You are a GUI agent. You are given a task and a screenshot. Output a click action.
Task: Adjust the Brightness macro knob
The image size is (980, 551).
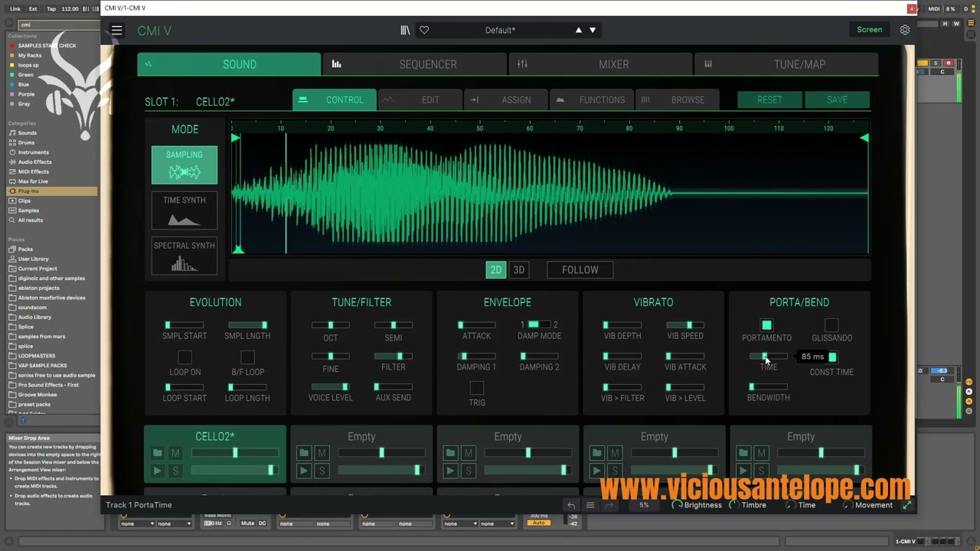677,505
